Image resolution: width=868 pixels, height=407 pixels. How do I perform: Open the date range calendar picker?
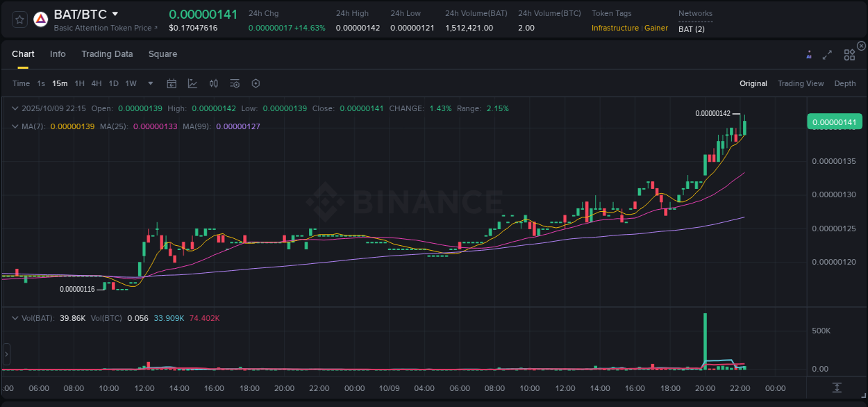pyautogui.click(x=172, y=83)
